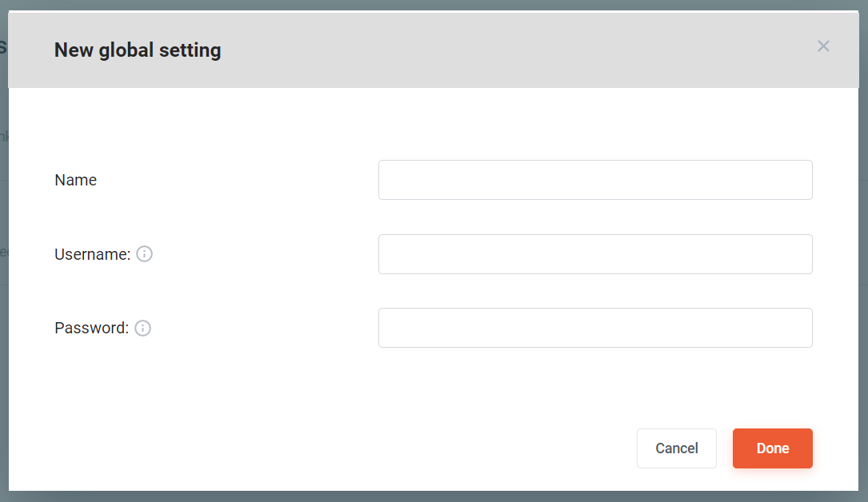Close the New global setting dialog
868x502 pixels.
(x=823, y=46)
